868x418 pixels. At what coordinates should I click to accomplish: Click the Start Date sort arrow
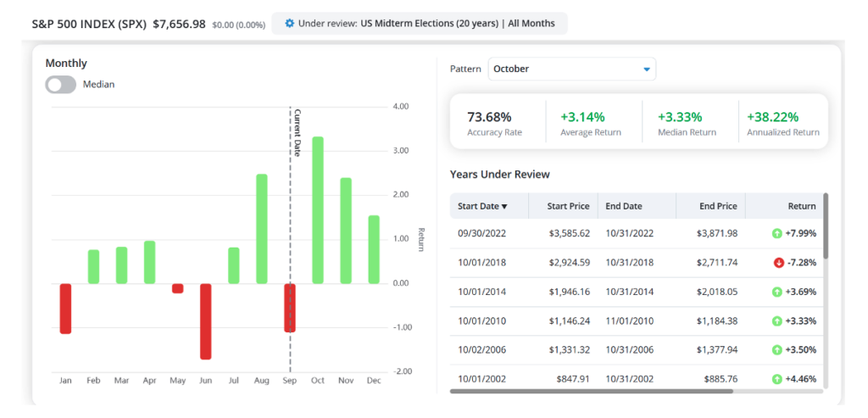(504, 207)
